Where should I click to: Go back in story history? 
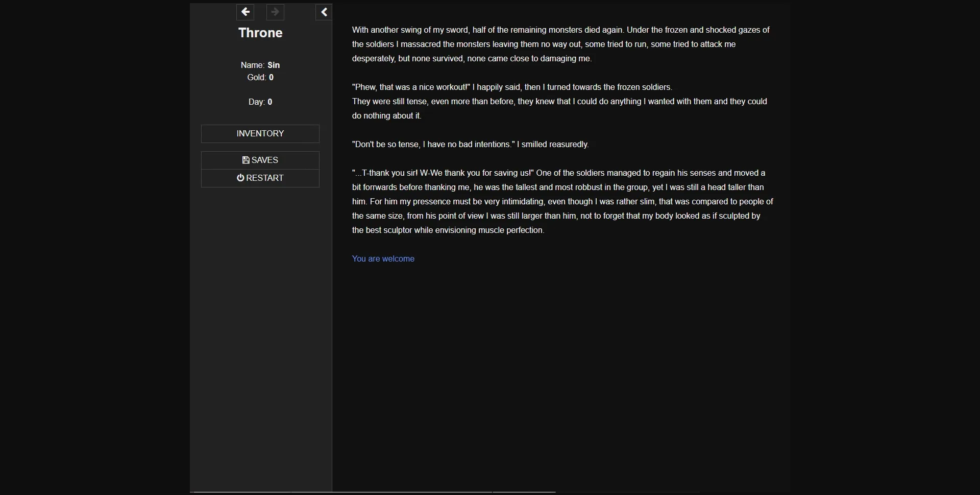pyautogui.click(x=245, y=12)
